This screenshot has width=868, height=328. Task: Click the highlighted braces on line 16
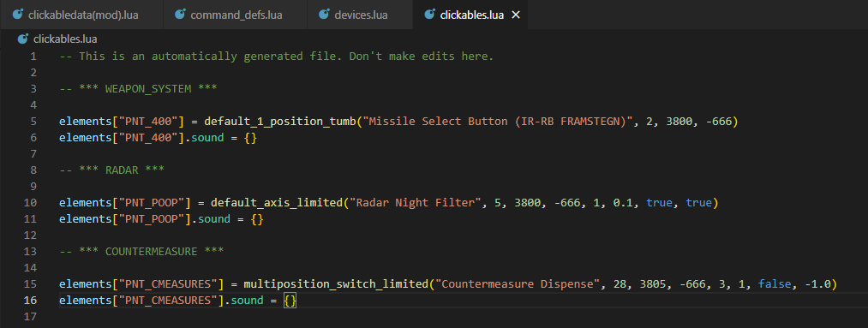point(290,301)
